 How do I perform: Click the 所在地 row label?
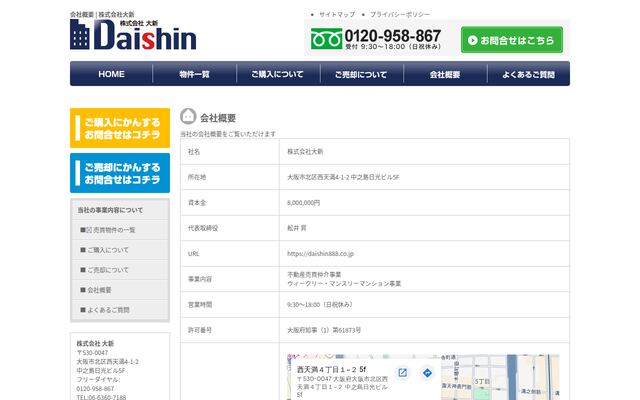[197, 177]
